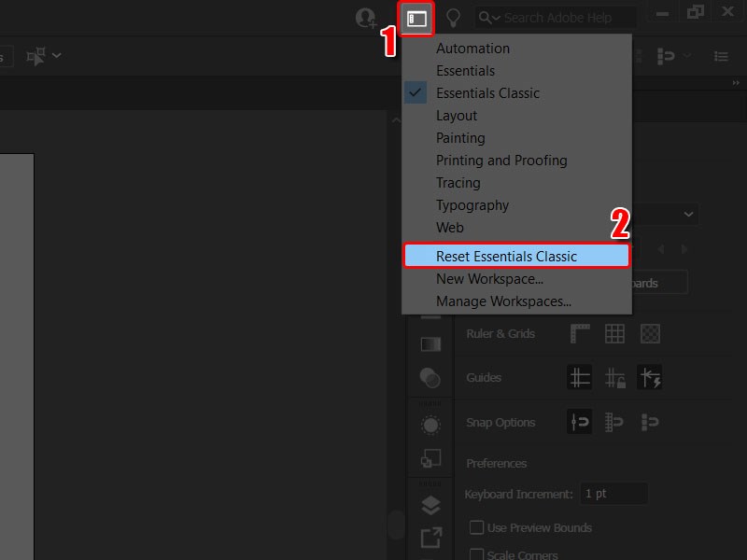
Task: Open the Export panel icon
Action: pos(430,539)
